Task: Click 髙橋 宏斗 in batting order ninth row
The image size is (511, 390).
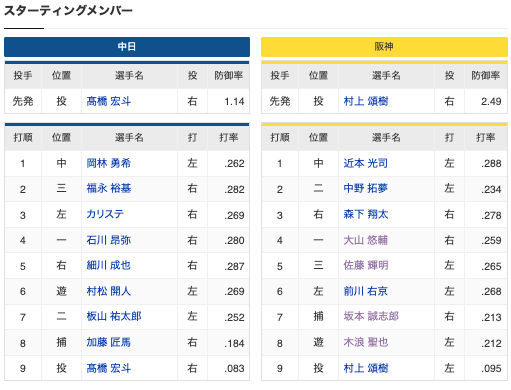Action: pyautogui.click(x=108, y=368)
